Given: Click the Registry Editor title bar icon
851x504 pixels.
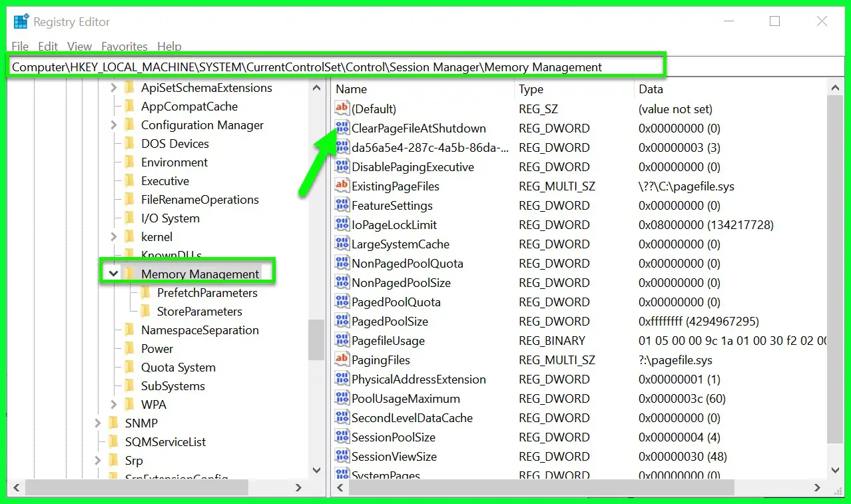Looking at the screenshot, I should pos(21,22).
